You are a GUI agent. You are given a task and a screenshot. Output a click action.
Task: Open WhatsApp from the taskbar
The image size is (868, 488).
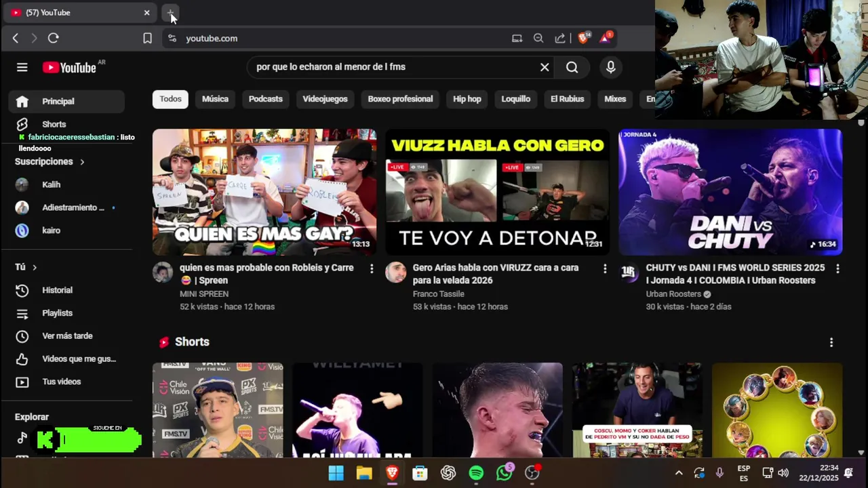pos(504,473)
